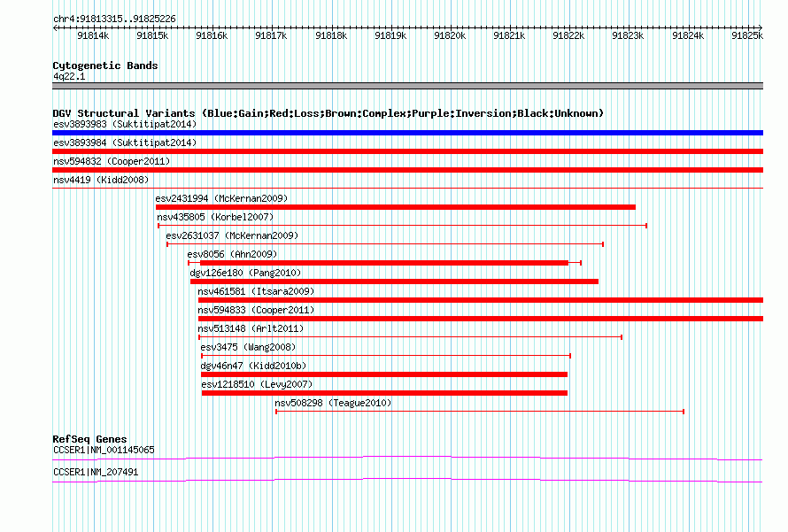This screenshot has width=788, height=532.
Task: Click the nsv594832 (Cooper2011) variant bar
Action: (x=407, y=170)
